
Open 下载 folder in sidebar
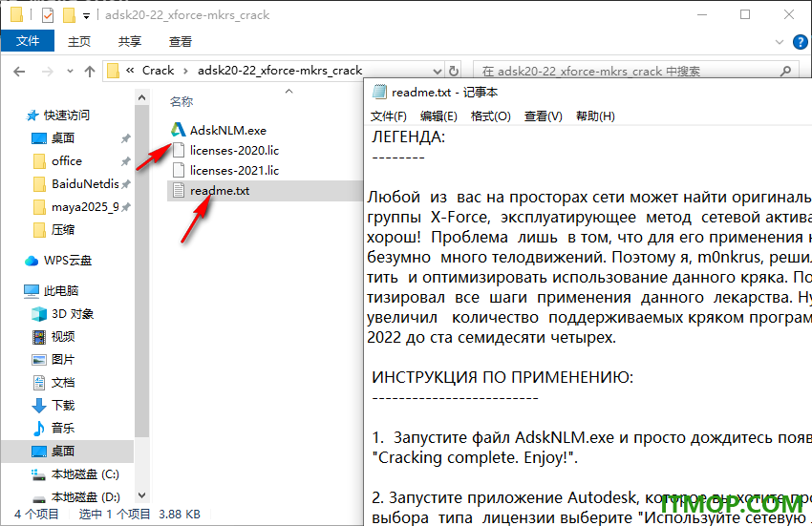coord(63,406)
